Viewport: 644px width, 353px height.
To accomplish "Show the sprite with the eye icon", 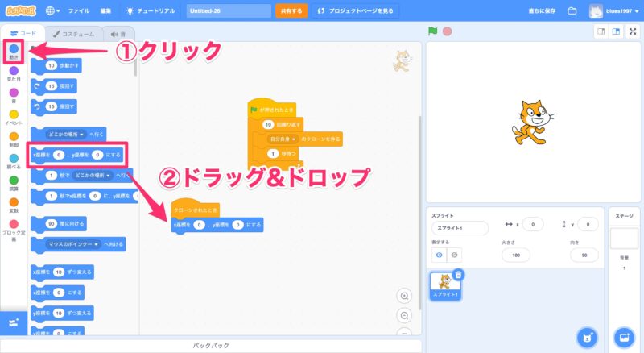I will pos(439,255).
